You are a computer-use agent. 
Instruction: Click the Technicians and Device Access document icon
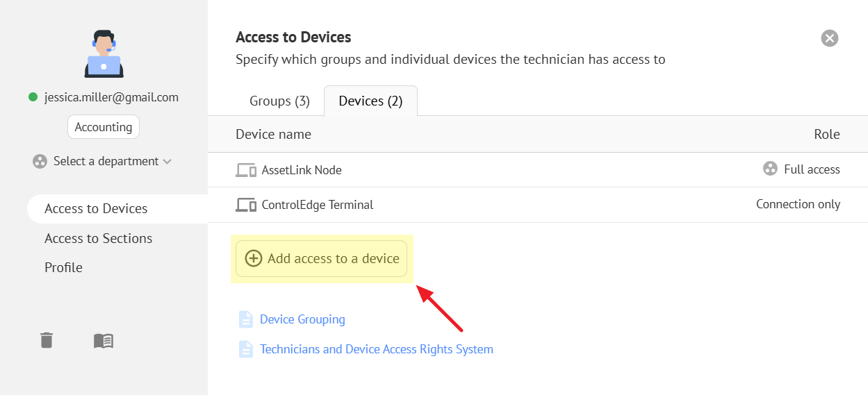click(x=246, y=349)
